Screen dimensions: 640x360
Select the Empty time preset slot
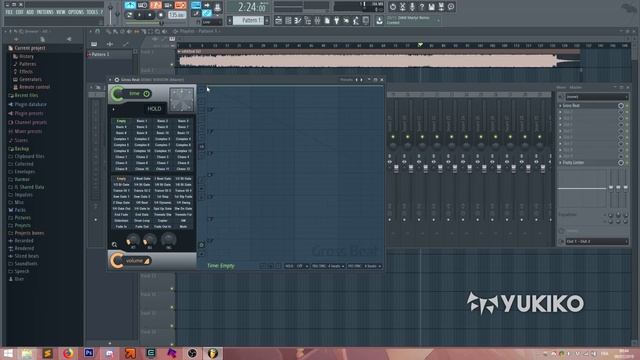(121, 121)
